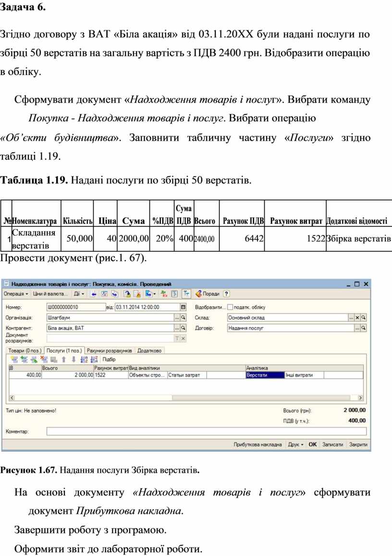This screenshot has width=392, height=556.
Task: Click the magnifier icon next to Організація
Action: 183,318
